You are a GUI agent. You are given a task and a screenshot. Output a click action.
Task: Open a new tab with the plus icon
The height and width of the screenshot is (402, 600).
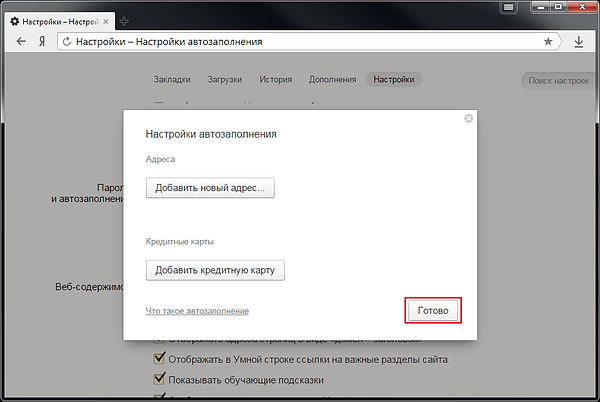pyautogui.click(x=124, y=21)
